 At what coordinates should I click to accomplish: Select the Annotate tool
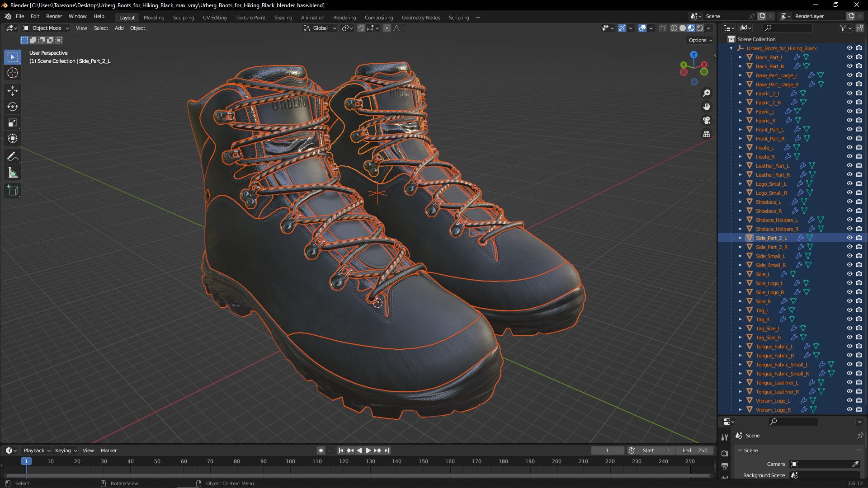click(13, 157)
